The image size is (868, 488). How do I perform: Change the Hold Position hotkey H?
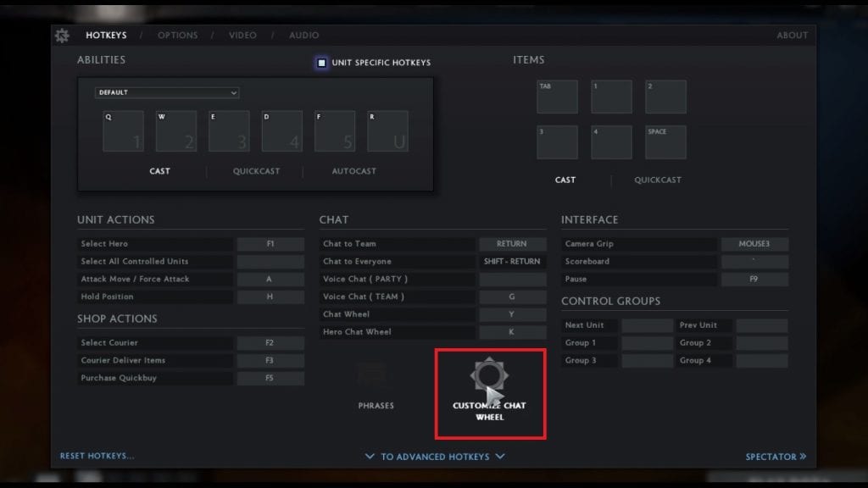pyautogui.click(x=270, y=297)
